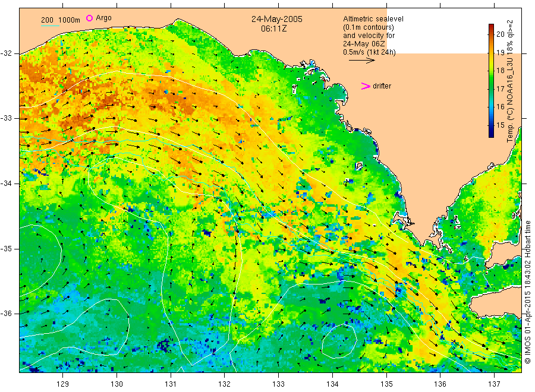
Task: Click the magenta Argo circle legend marker
Action: point(89,18)
